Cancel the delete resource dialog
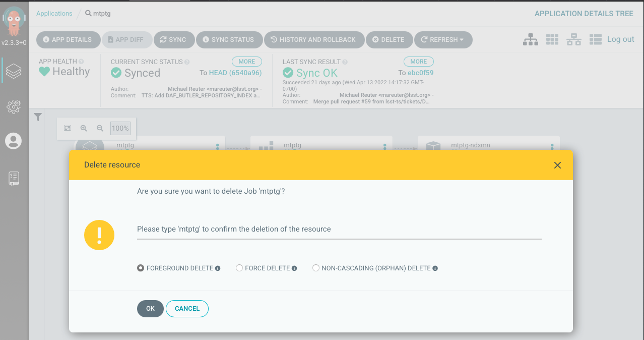This screenshot has height=340, width=644. coord(187,309)
